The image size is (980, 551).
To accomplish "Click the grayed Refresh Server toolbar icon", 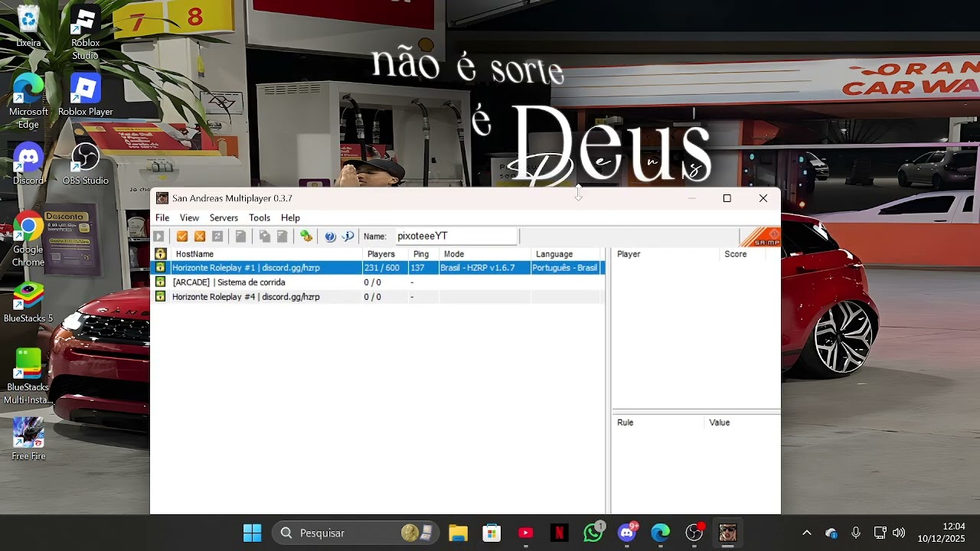I will [x=217, y=236].
